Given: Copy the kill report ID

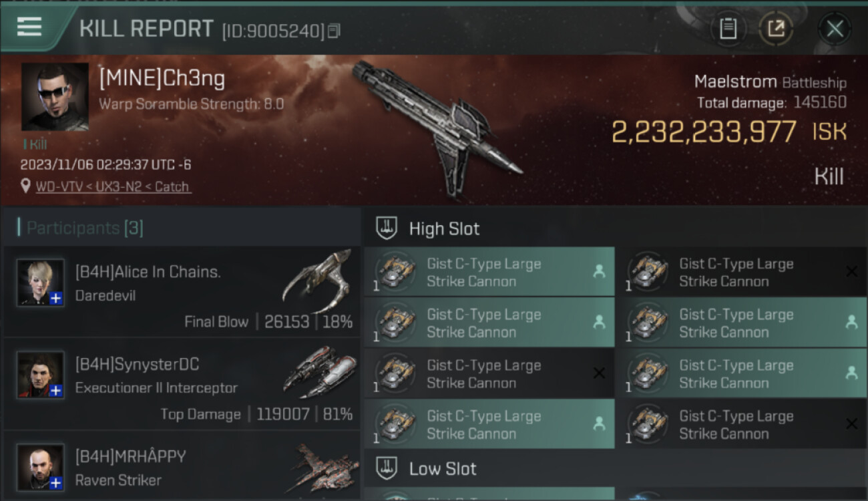Looking at the screenshot, I should tap(334, 31).
